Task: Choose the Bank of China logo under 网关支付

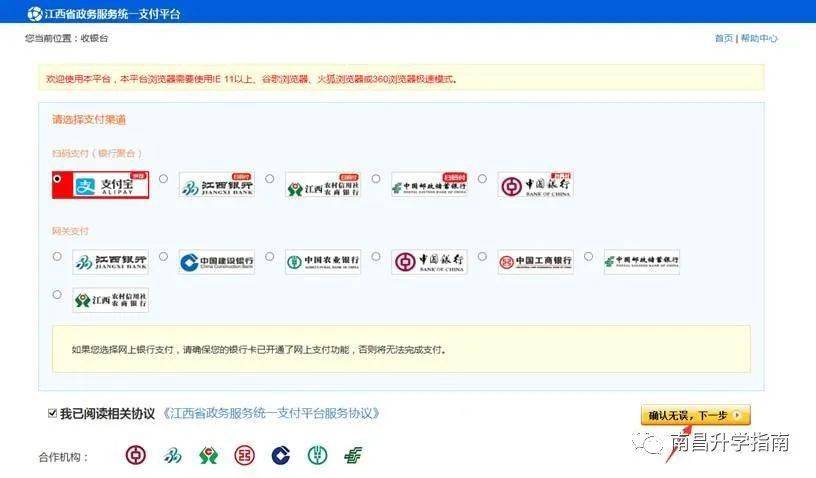Action: coord(429,262)
